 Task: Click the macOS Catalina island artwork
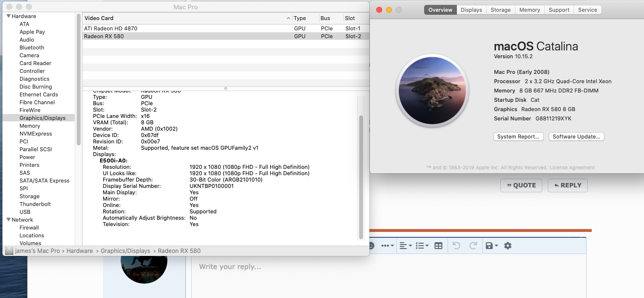[432, 91]
